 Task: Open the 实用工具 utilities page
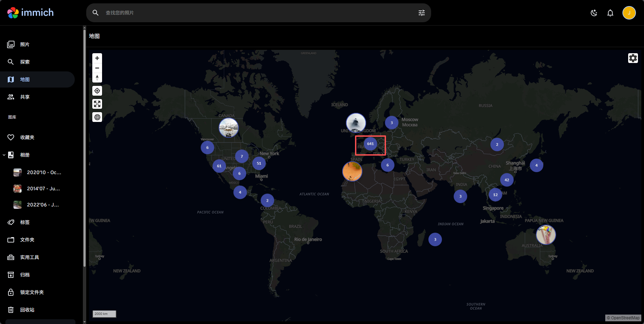[37, 257]
